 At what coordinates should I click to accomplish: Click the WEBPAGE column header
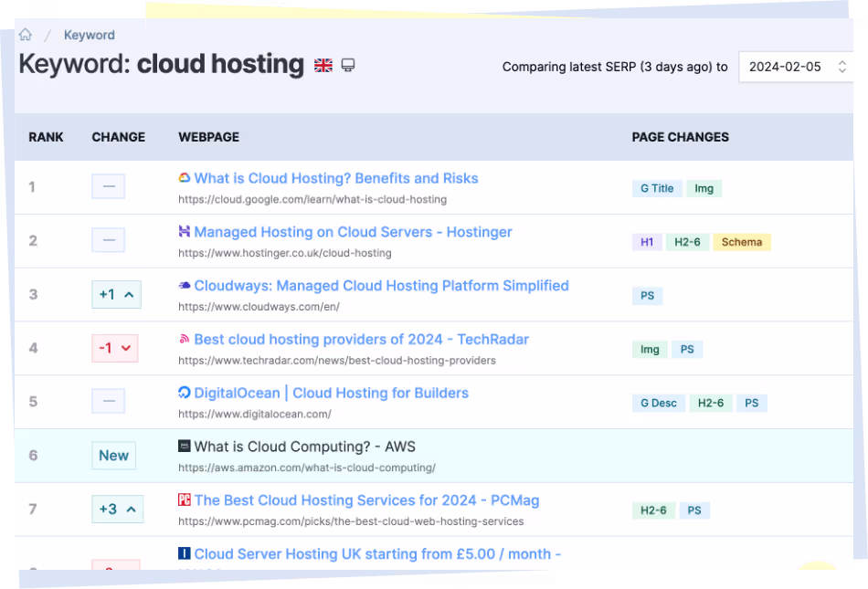(x=208, y=137)
